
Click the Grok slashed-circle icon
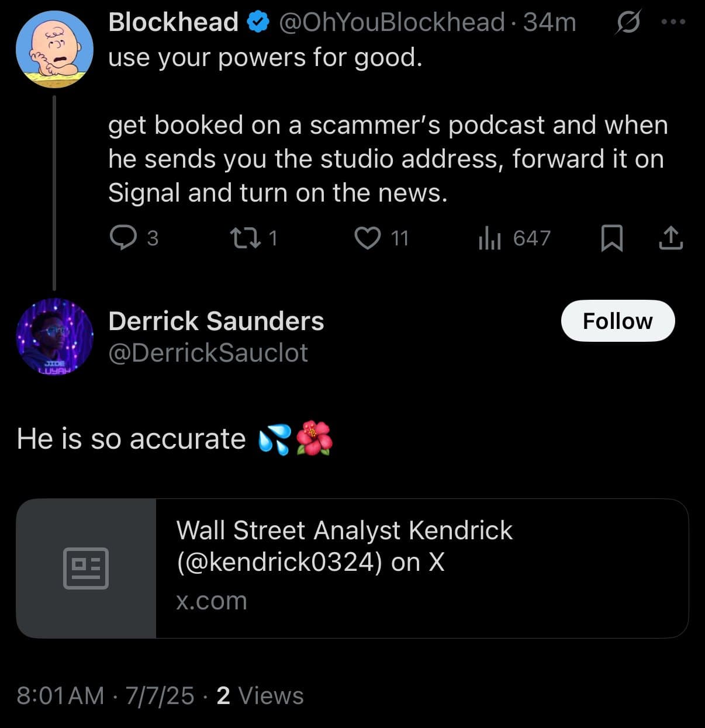628,23
